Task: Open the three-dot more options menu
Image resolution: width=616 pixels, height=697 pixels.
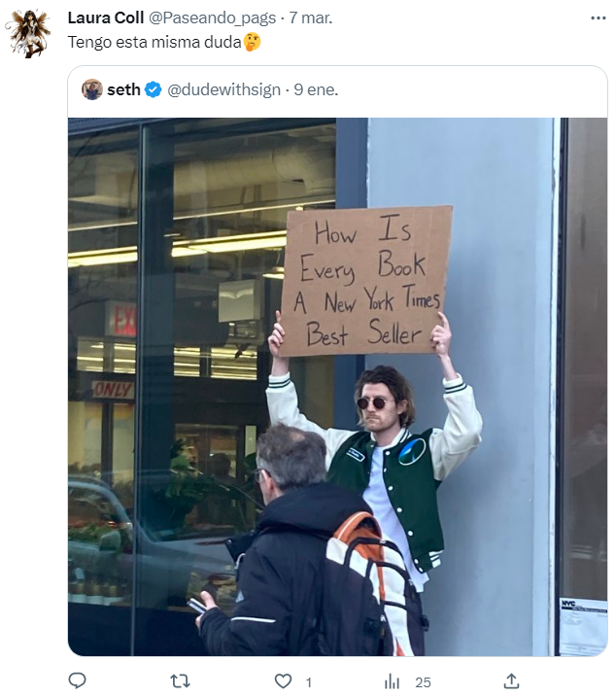Action: (599, 18)
